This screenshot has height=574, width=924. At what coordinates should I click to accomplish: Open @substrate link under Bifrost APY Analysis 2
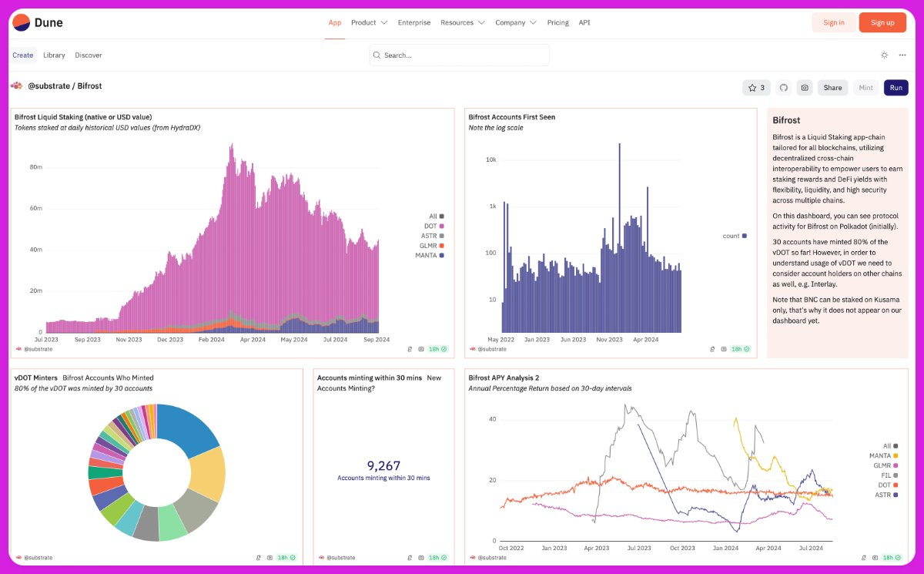[493, 557]
